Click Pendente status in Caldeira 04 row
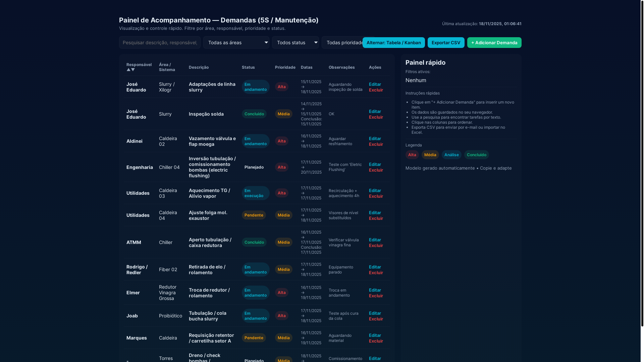The image size is (644, 362). (x=254, y=215)
